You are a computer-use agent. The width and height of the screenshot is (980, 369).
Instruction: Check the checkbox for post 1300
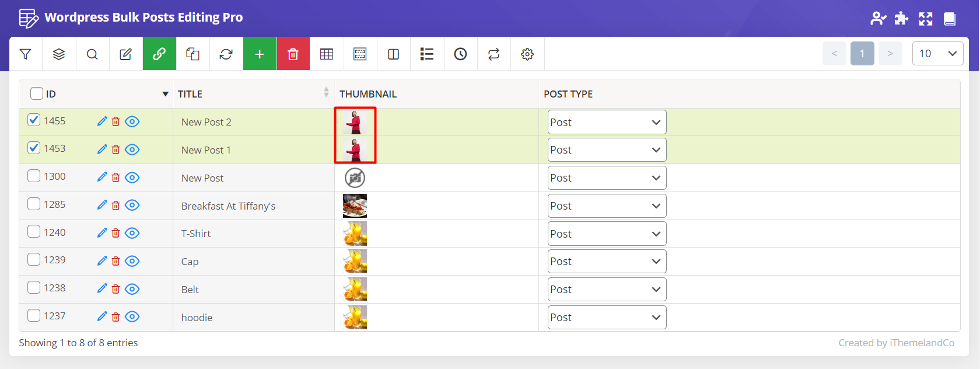pos(34,176)
